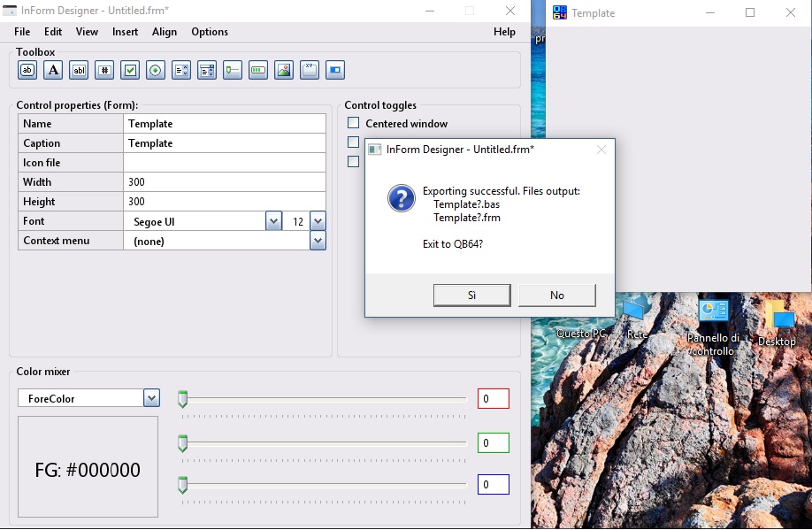Edit the Caption field value Template
Screen dimensions: 812x530
pos(225,143)
